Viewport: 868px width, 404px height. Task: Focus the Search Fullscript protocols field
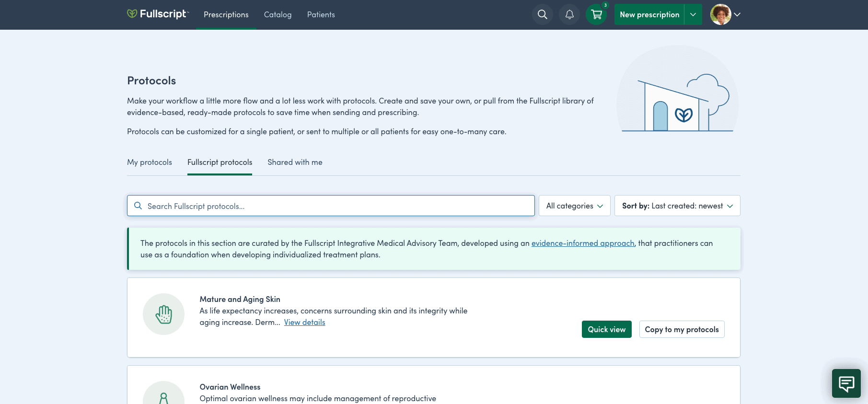[x=331, y=206]
